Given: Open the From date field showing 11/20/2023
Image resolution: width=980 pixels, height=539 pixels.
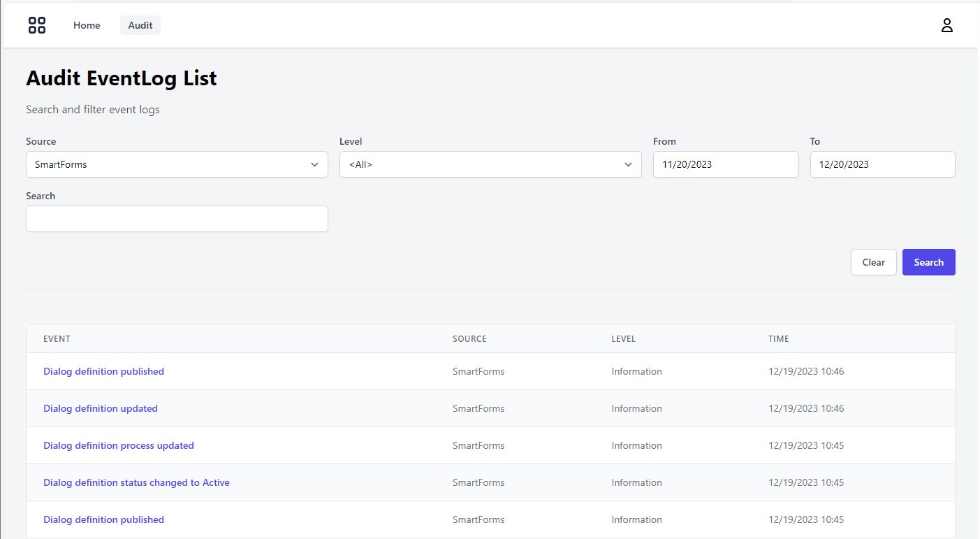Looking at the screenshot, I should 726,164.
